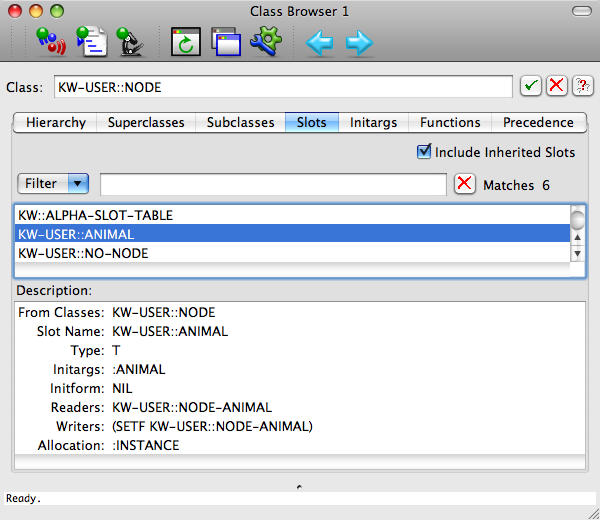Open the Filter dropdown arrow
Screen dimensions: 600x520
tap(78, 183)
